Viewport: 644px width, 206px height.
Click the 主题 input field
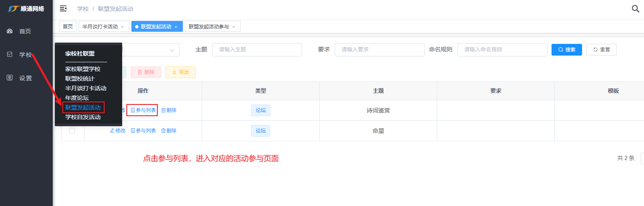point(257,49)
